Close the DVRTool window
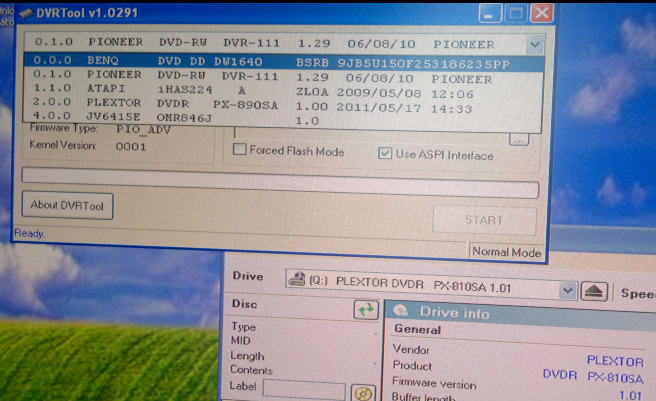656x401 pixels. (x=542, y=13)
